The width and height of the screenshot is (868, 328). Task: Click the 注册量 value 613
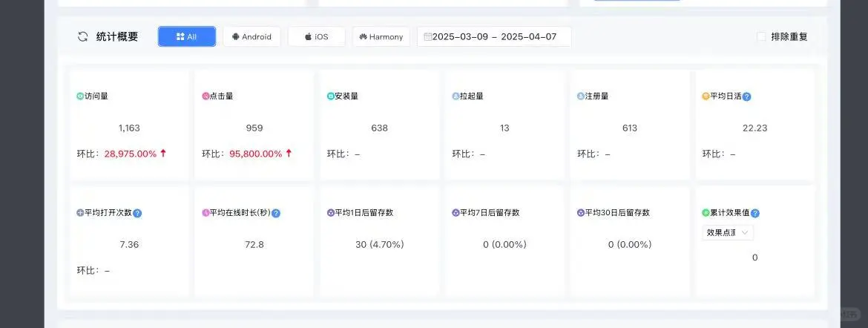(630, 128)
